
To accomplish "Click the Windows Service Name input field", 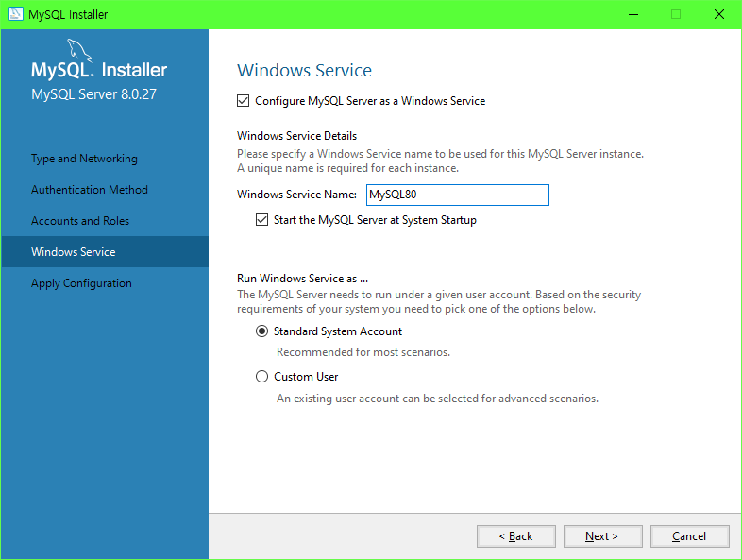I will click(457, 195).
